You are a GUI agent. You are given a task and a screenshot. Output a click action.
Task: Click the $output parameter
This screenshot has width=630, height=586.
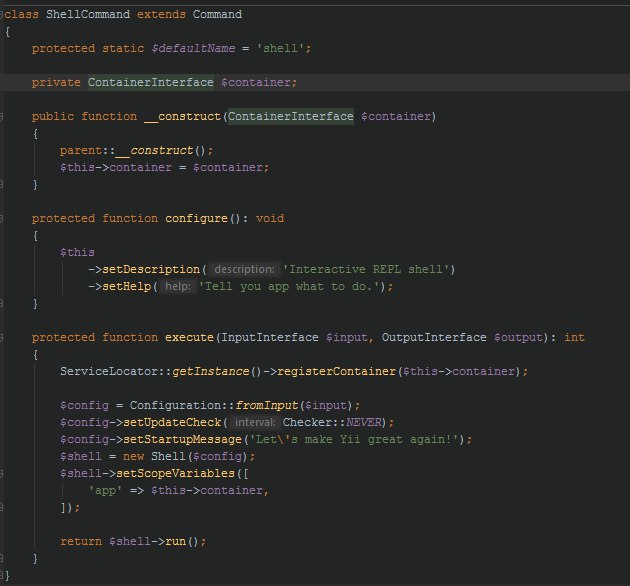click(518, 338)
